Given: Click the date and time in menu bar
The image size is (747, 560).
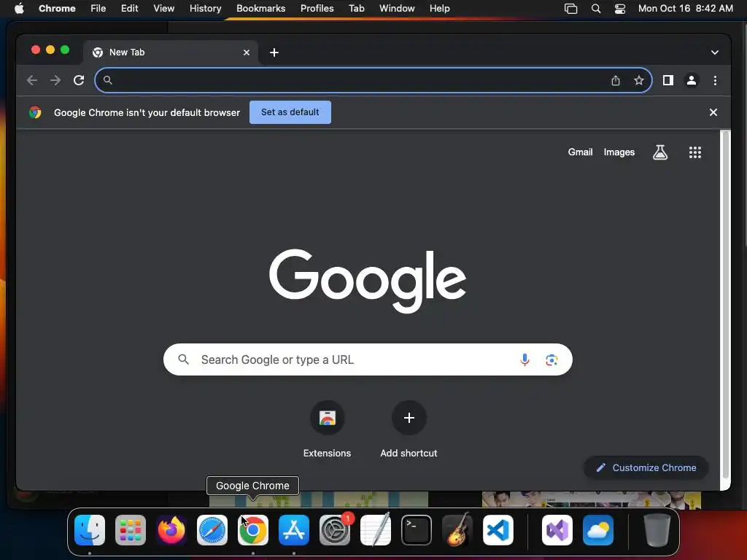Looking at the screenshot, I should pyautogui.click(x=685, y=9).
